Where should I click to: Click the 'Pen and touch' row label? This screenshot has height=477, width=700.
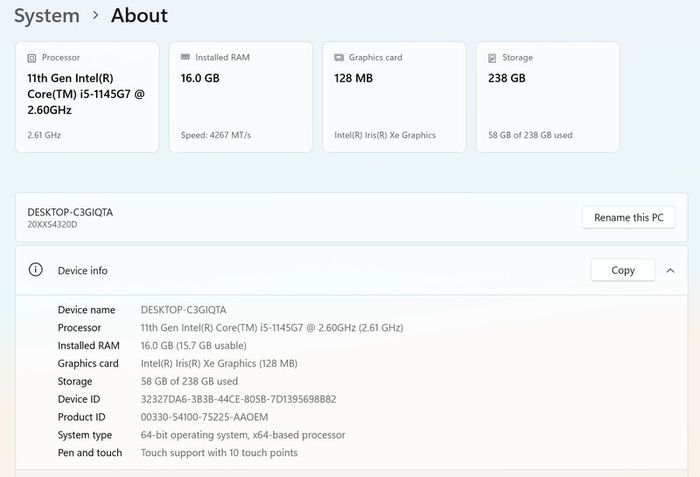click(90, 452)
